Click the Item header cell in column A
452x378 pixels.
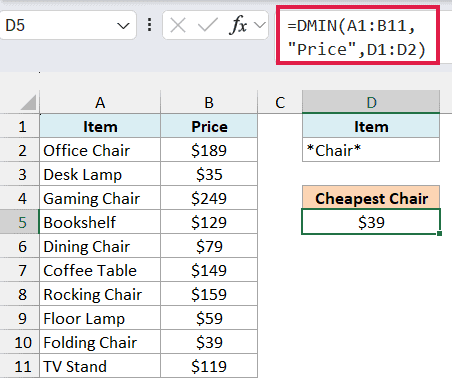point(100,126)
